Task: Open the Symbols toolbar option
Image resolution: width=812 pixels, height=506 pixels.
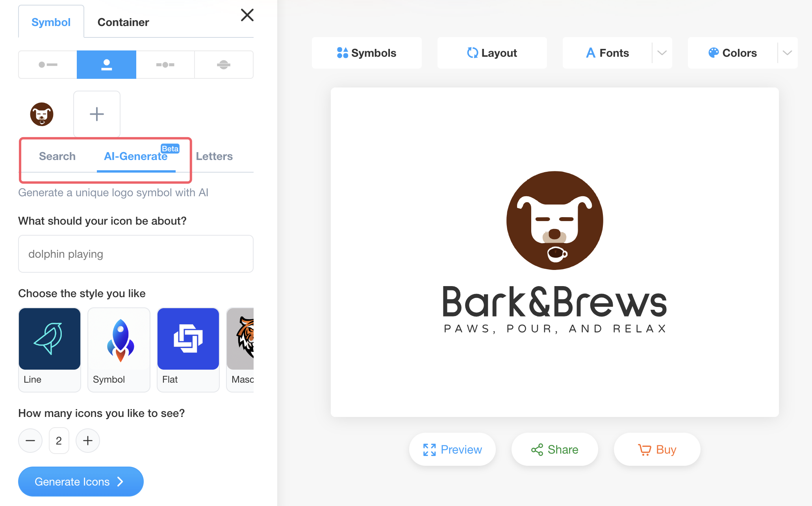Action: pos(366,53)
